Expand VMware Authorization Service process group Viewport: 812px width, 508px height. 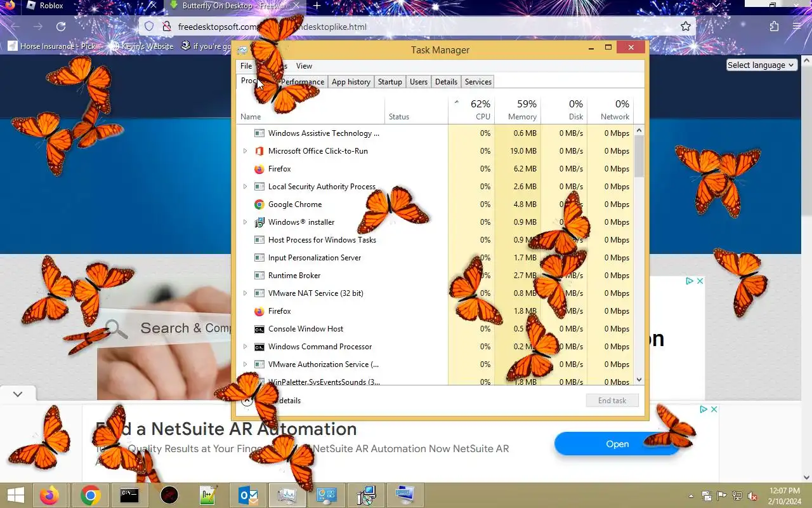click(x=245, y=364)
